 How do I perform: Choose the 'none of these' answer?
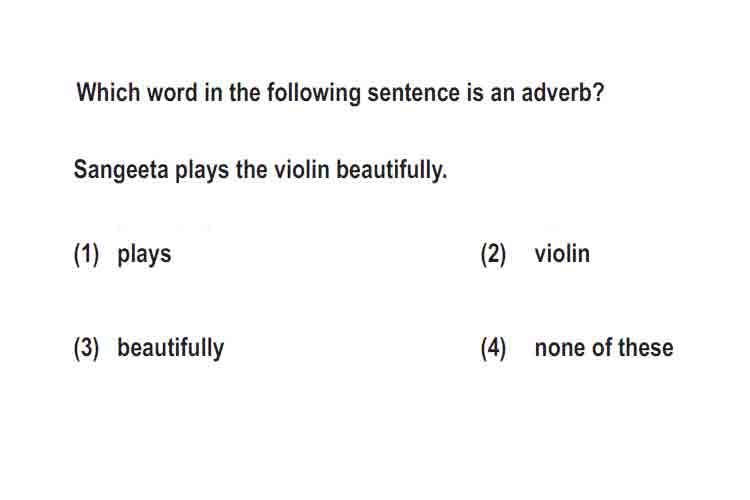604,348
